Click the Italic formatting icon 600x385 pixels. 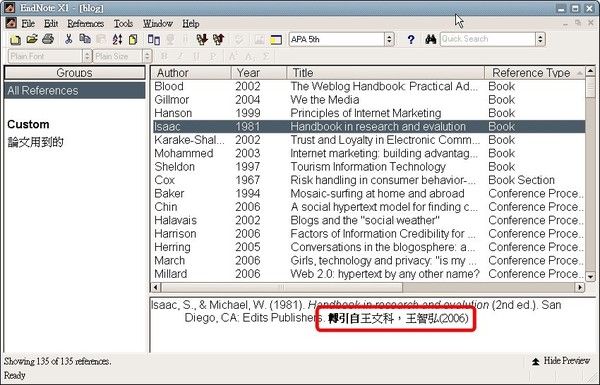pyautogui.click(x=180, y=57)
